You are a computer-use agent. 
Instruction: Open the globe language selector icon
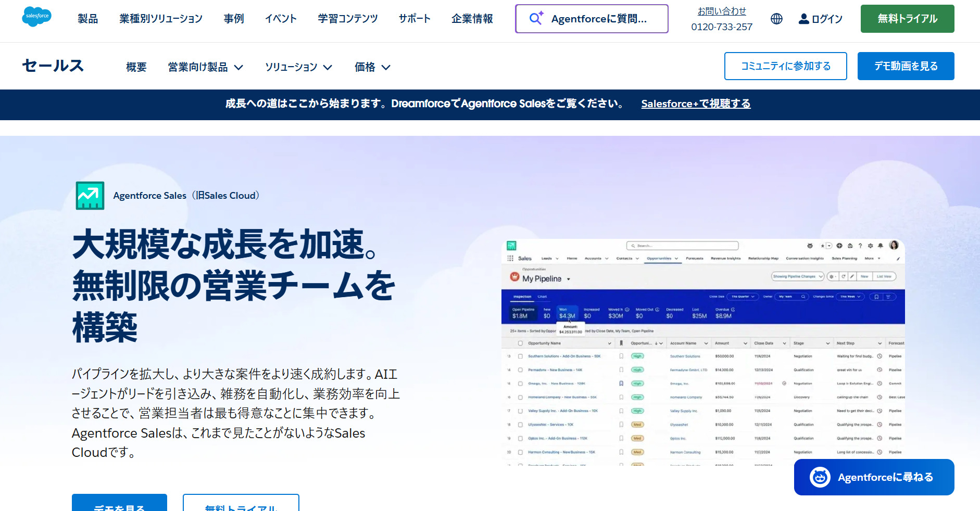tap(776, 19)
